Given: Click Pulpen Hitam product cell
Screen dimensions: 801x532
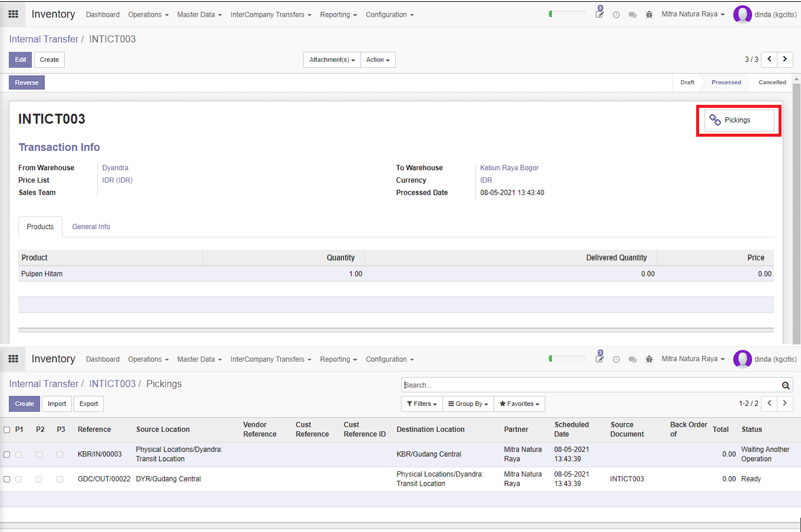Looking at the screenshot, I should 42,274.
